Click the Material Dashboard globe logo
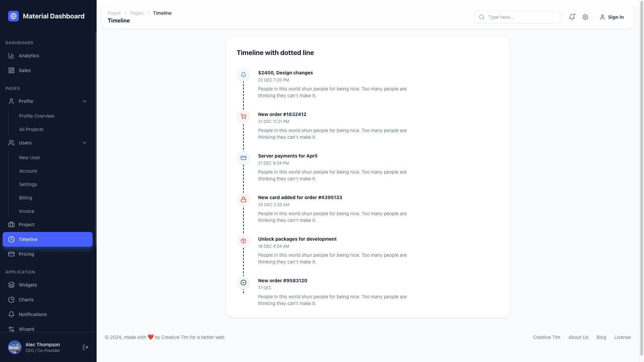 pyautogui.click(x=13, y=16)
